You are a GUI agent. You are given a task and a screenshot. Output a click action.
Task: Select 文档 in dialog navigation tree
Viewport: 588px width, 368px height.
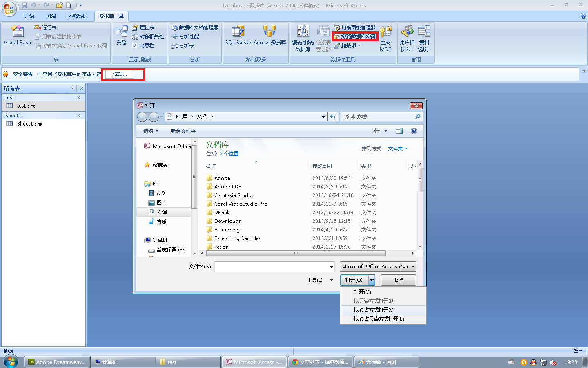(162, 212)
